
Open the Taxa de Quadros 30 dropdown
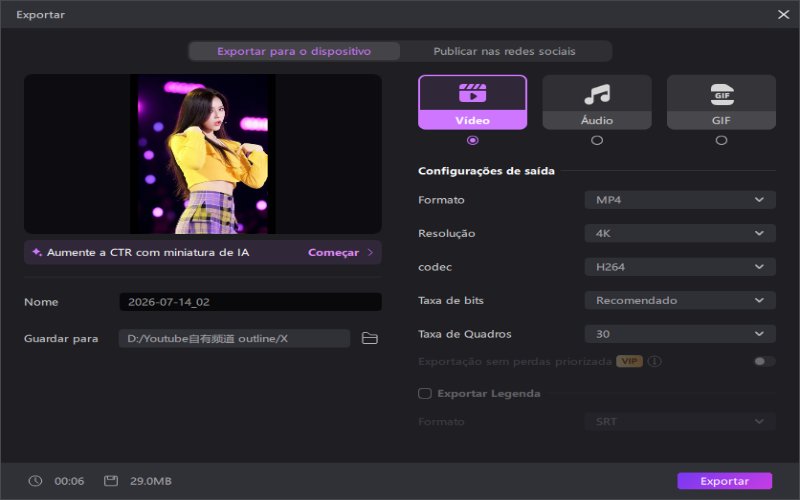[x=680, y=334]
